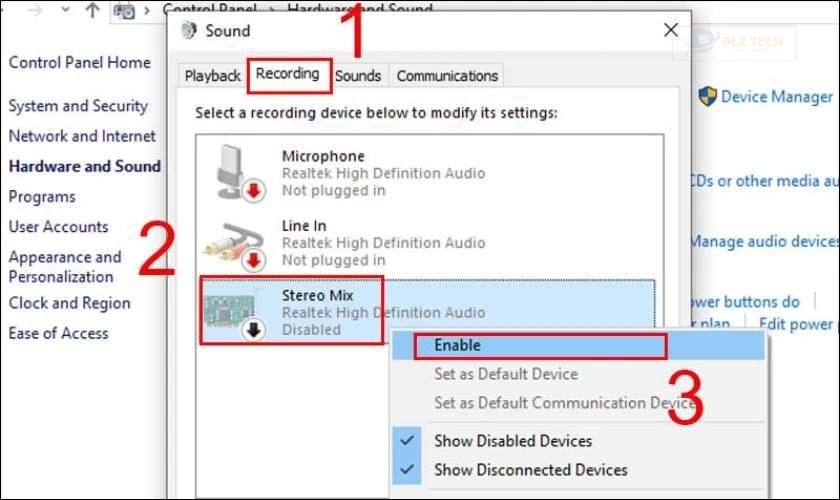Switch to the Playback tab
This screenshot has width=840, height=500.
click(x=212, y=76)
